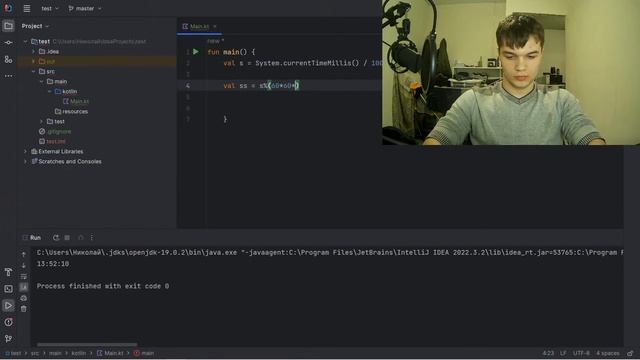Click the val ss code line

point(261,85)
